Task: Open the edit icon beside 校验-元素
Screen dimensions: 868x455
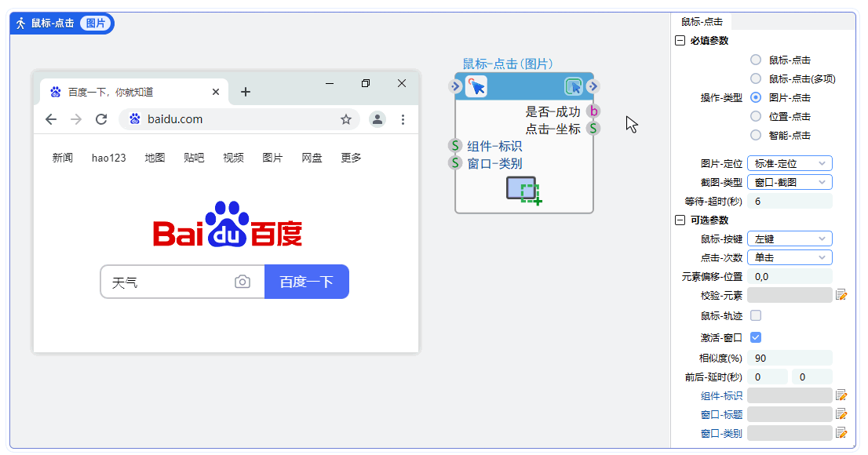Action: click(841, 295)
